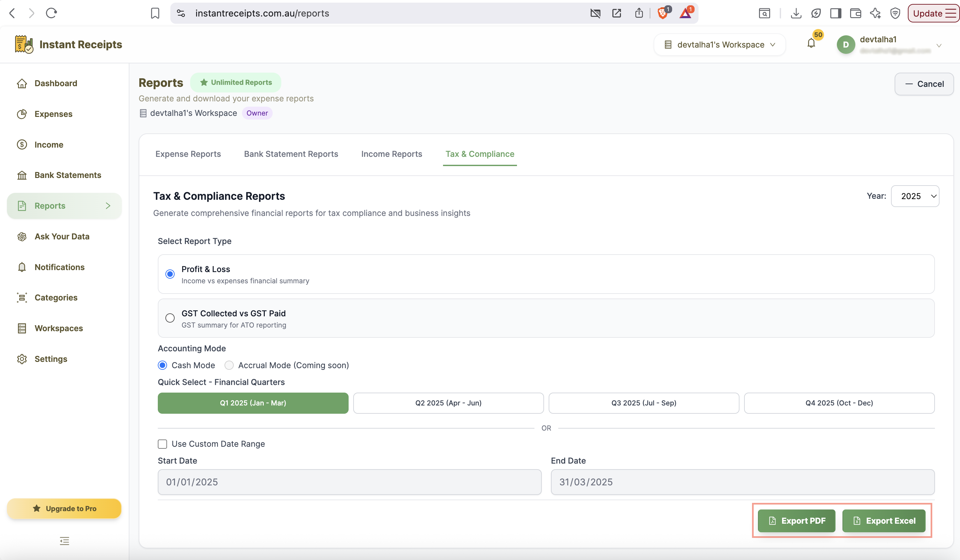Image resolution: width=960 pixels, height=560 pixels.
Task: Enable Use Custom Date Range checkbox
Action: click(x=162, y=444)
